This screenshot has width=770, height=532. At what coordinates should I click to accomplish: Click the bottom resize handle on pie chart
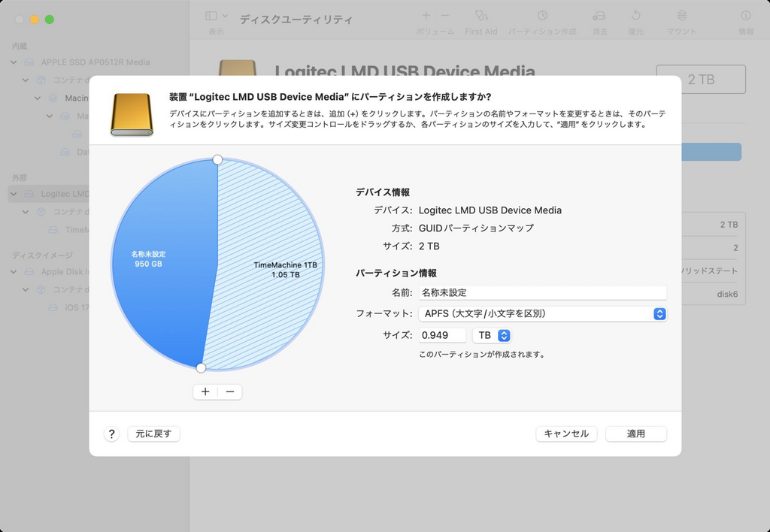[x=201, y=367]
